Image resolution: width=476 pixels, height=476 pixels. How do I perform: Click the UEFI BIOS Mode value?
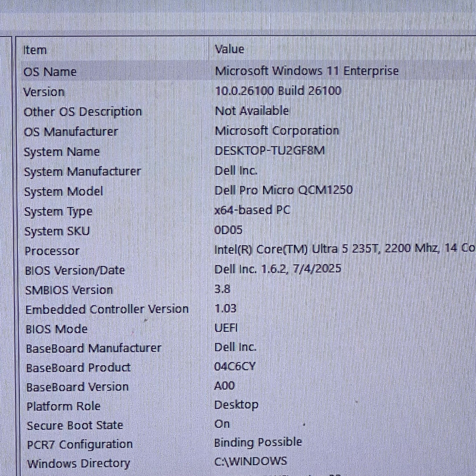click(x=226, y=328)
